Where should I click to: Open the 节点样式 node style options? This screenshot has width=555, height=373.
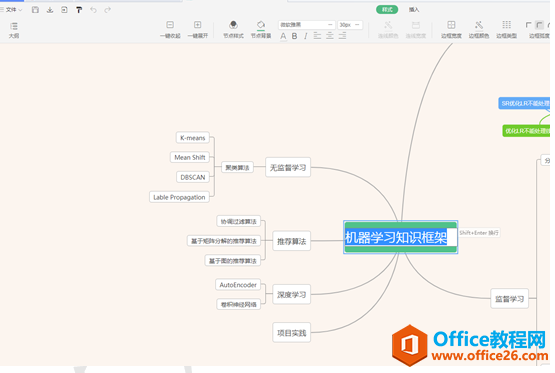point(233,29)
